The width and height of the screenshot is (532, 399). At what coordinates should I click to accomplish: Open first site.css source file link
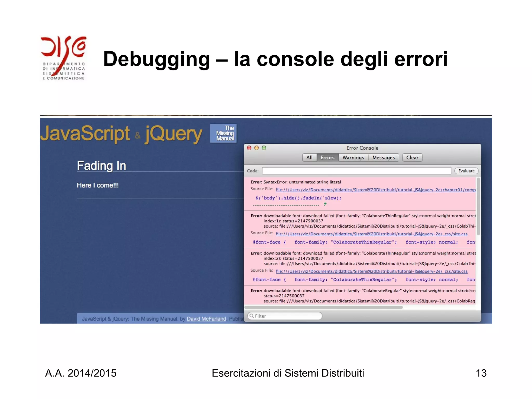(x=371, y=234)
